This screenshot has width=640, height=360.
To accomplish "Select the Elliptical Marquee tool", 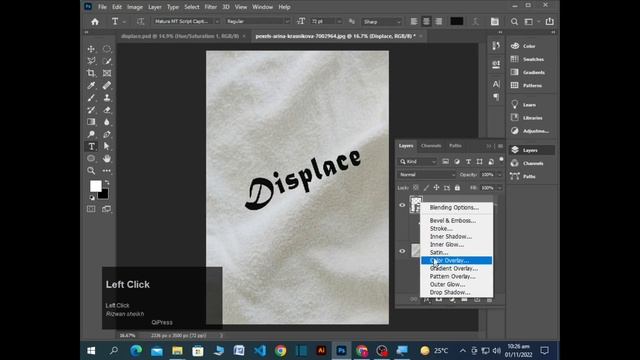I will [x=107, y=49].
